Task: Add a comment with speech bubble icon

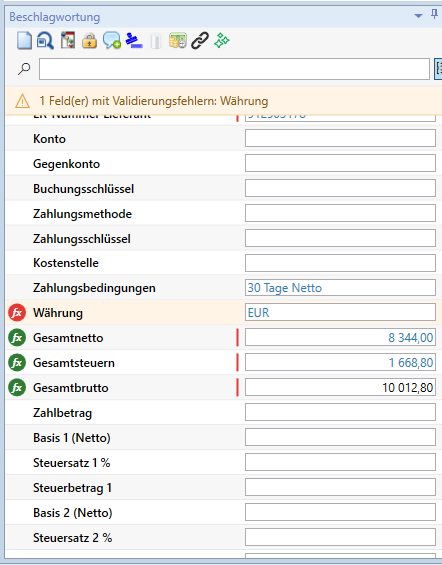Action: point(112,40)
